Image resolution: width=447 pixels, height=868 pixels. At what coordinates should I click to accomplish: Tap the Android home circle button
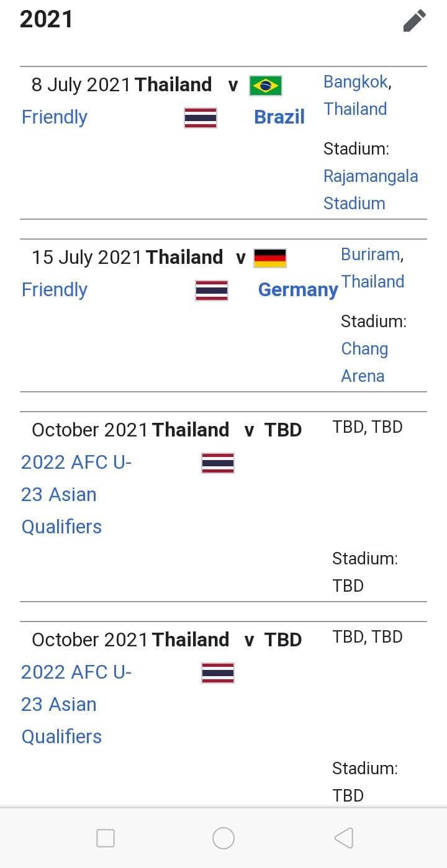pos(223,838)
